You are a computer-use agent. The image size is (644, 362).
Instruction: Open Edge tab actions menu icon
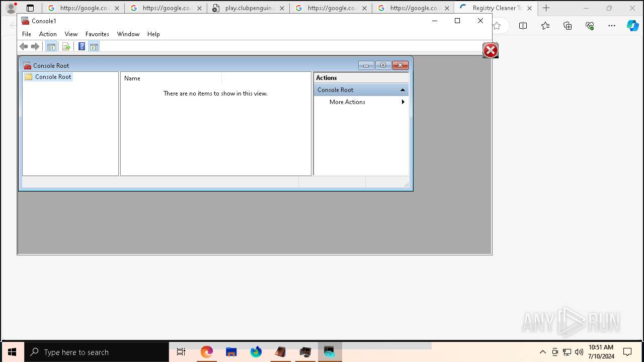[x=30, y=8]
